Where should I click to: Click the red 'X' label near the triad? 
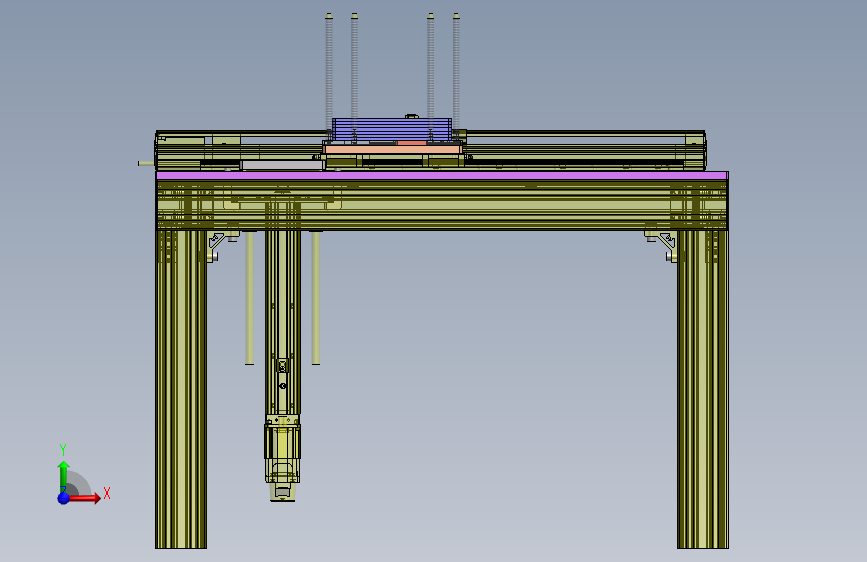tap(107, 493)
